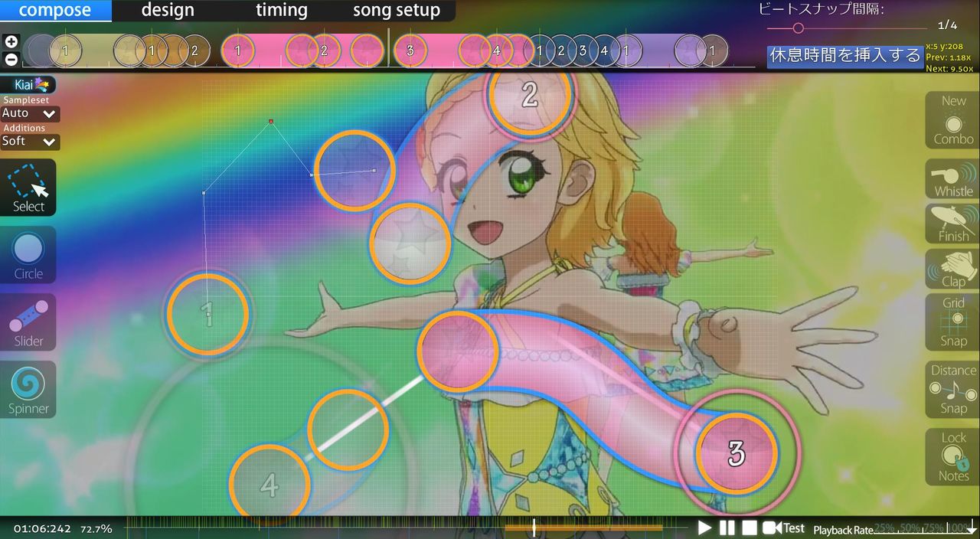Image resolution: width=980 pixels, height=539 pixels.
Task: Zoom in with the plus magnifier
Action: [x=11, y=41]
